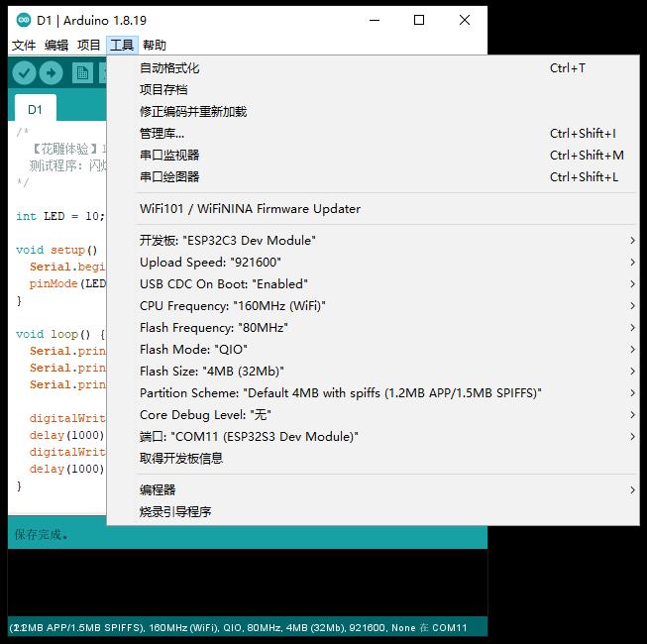Click the first delay(1000) code line
The image size is (647, 644).
point(66,435)
